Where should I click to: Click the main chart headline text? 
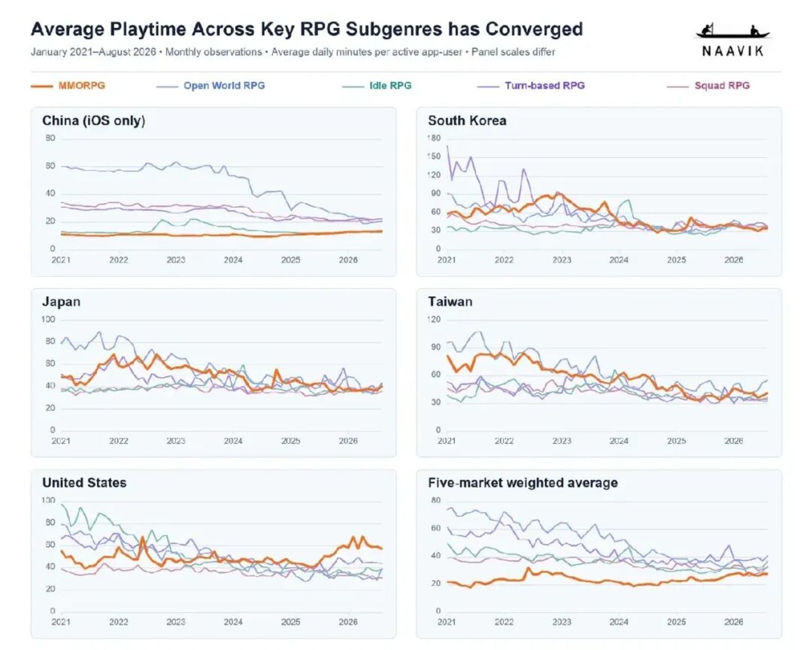pos(307,29)
